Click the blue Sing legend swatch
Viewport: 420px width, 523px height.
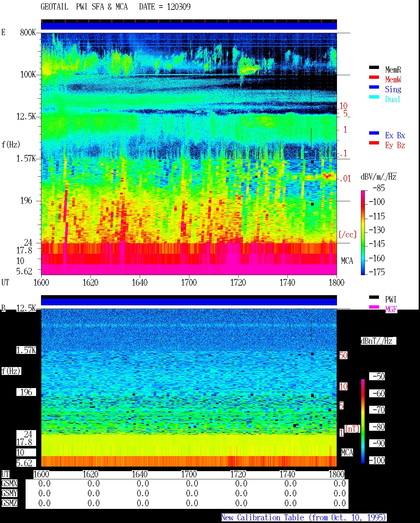[374, 87]
